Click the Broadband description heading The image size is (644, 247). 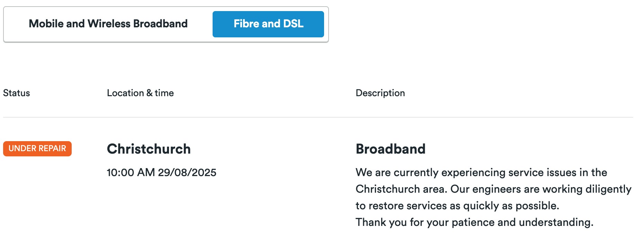(391, 149)
